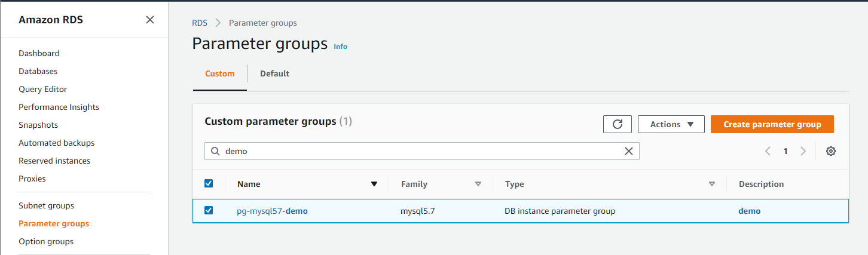Go to next page arrow
The image size is (868, 255).
click(x=803, y=151)
